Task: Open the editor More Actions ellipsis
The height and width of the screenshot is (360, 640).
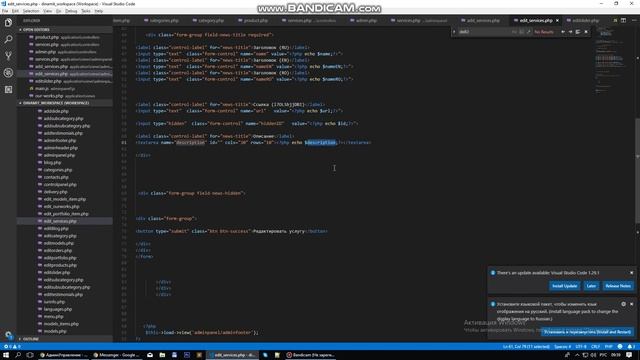Action: (x=633, y=20)
